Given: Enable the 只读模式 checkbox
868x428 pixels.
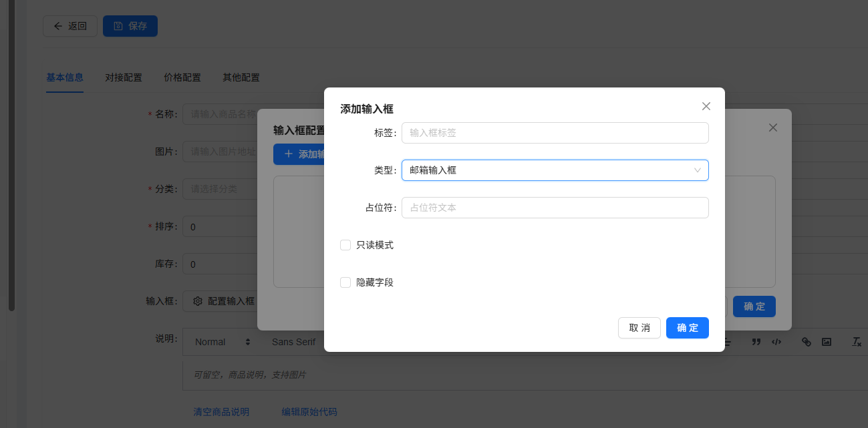Looking at the screenshot, I should (x=345, y=245).
